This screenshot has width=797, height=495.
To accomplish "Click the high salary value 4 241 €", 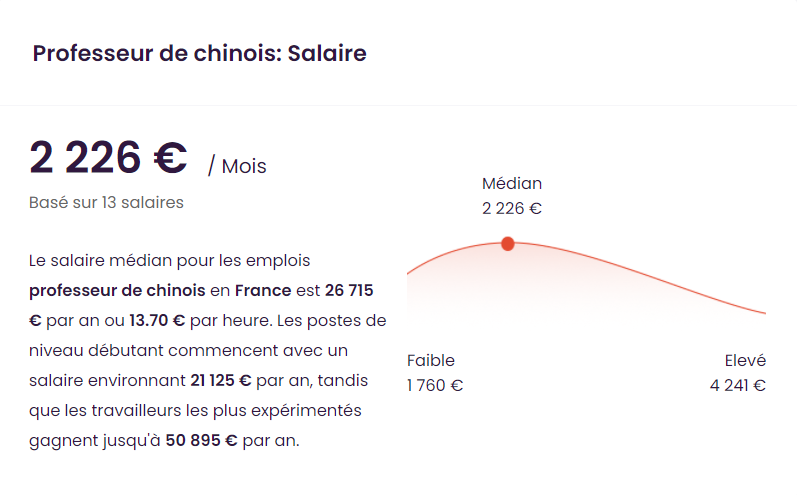I will click(x=738, y=385).
